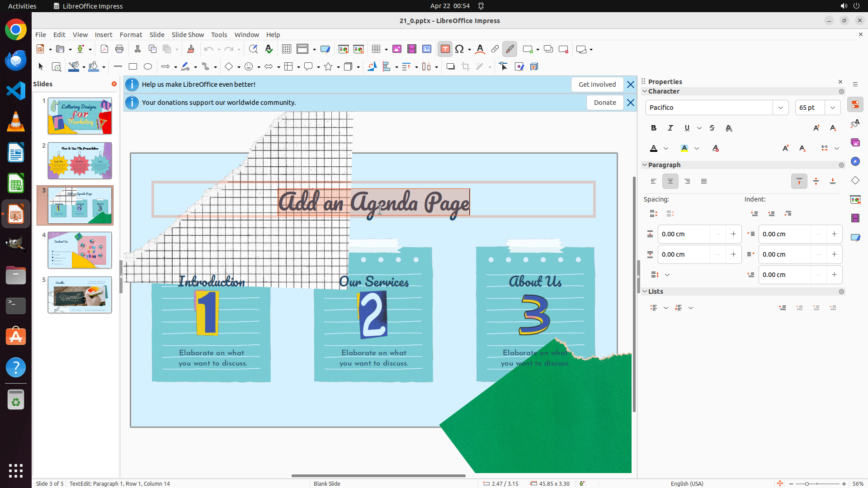Collapse the Paragraph section
Image resolution: width=868 pixels, height=488 pixels.
645,165
